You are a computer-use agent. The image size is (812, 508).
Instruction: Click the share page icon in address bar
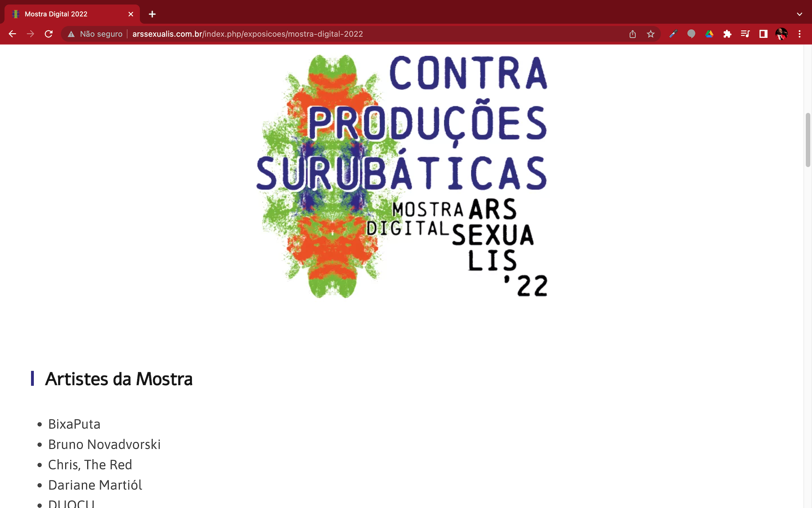point(633,34)
